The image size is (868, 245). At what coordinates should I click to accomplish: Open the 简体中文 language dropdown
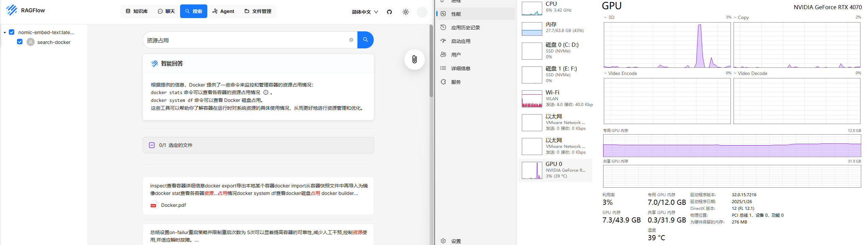pos(365,12)
